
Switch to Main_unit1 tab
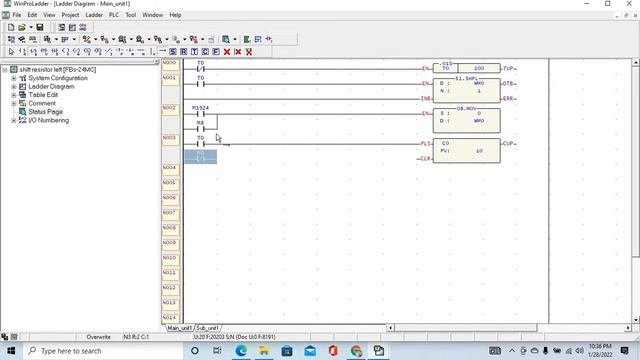click(179, 328)
